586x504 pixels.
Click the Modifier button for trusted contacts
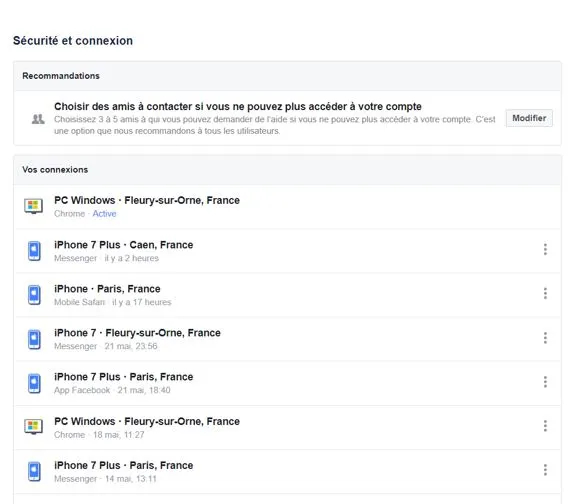tap(529, 118)
